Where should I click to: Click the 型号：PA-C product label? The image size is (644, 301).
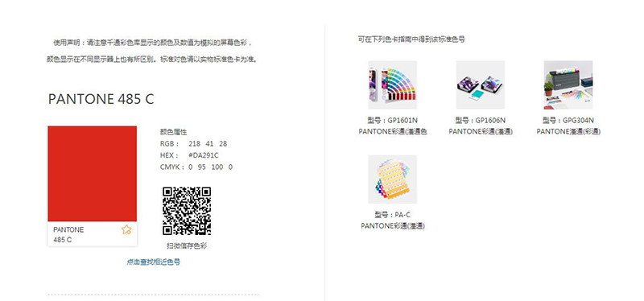tap(393, 215)
